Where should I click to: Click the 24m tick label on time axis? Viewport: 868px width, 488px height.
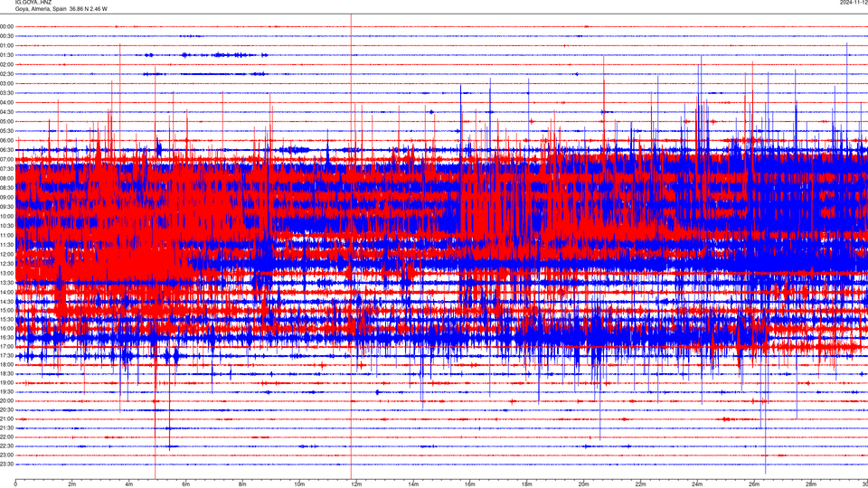click(x=697, y=484)
